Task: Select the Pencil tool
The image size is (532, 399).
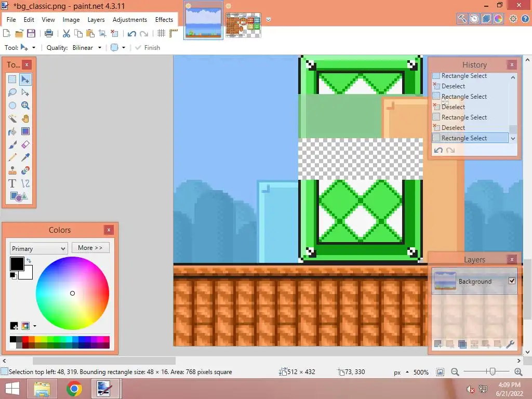Action: pos(12,157)
